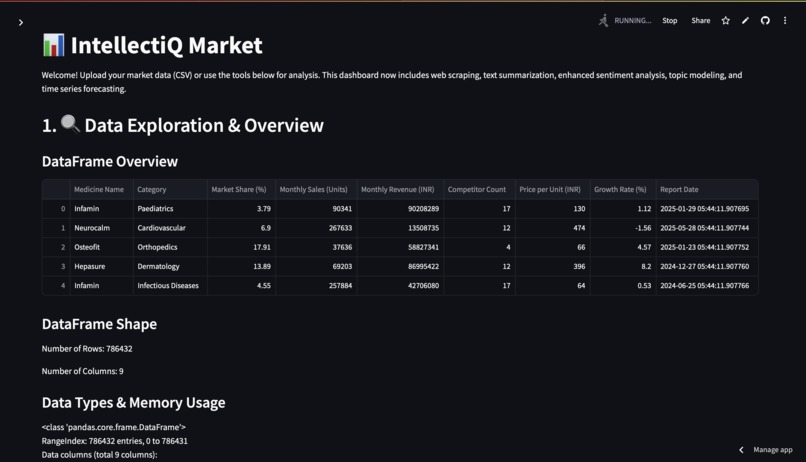Expand the sidebar with the chevron arrow

click(x=21, y=23)
